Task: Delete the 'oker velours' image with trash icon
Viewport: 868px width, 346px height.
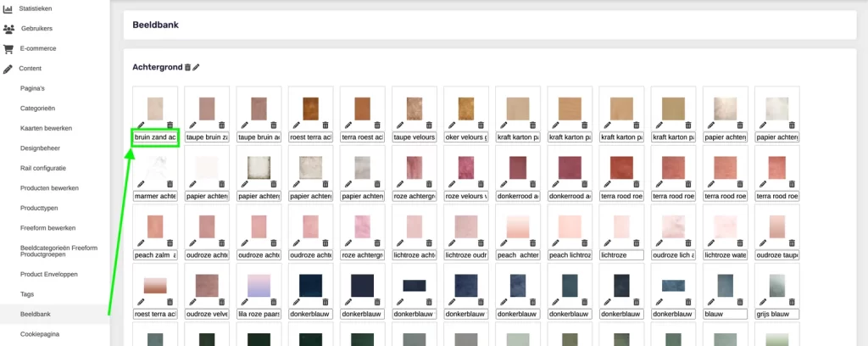Action: 481,125
